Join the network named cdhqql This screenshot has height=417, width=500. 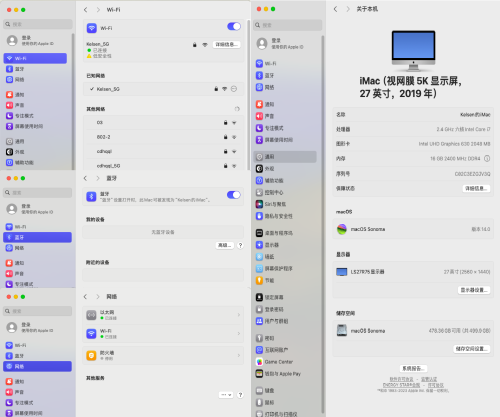point(163,151)
